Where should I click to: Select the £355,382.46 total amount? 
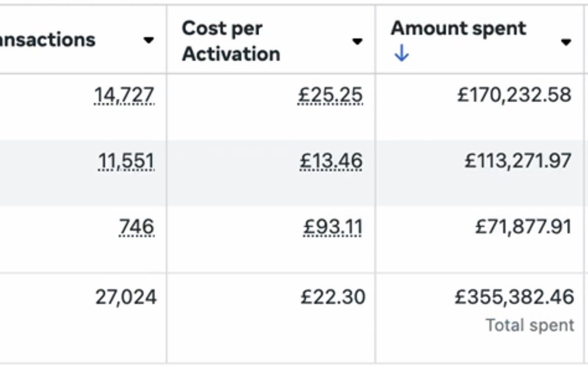pos(514,297)
